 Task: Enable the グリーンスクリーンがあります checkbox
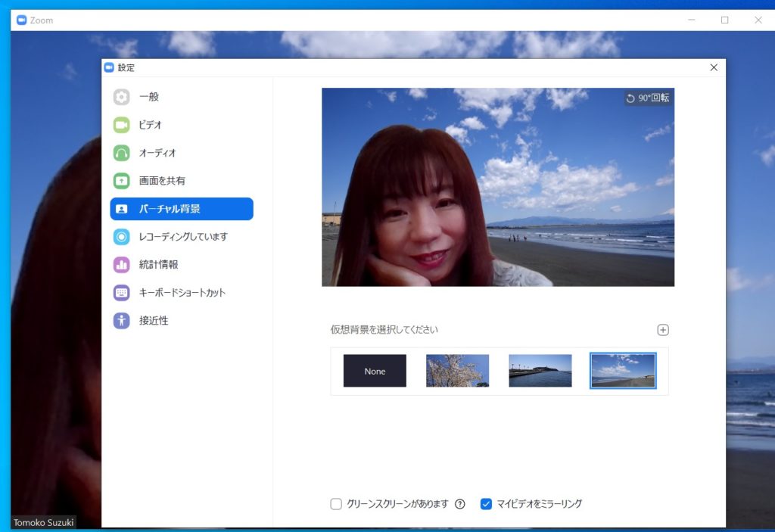[x=336, y=504]
